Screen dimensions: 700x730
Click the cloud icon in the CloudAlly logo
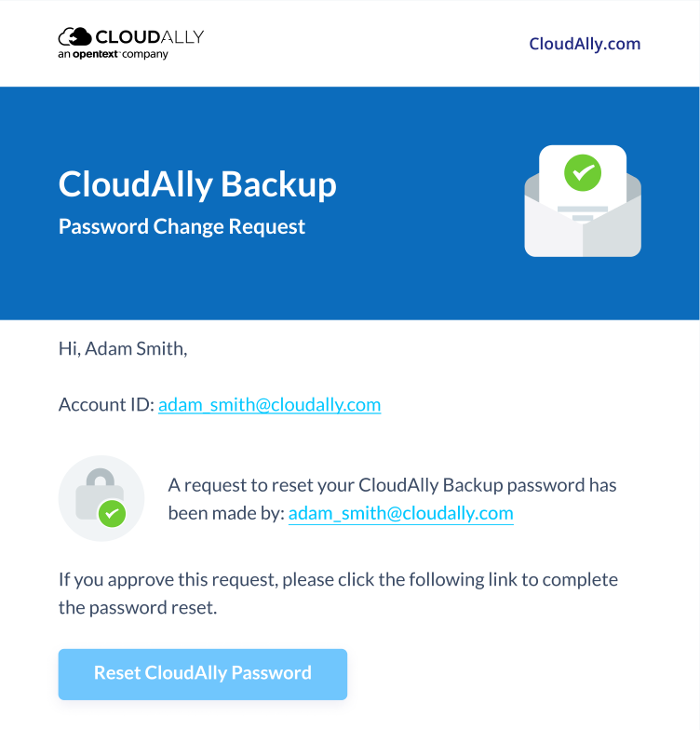[74, 37]
